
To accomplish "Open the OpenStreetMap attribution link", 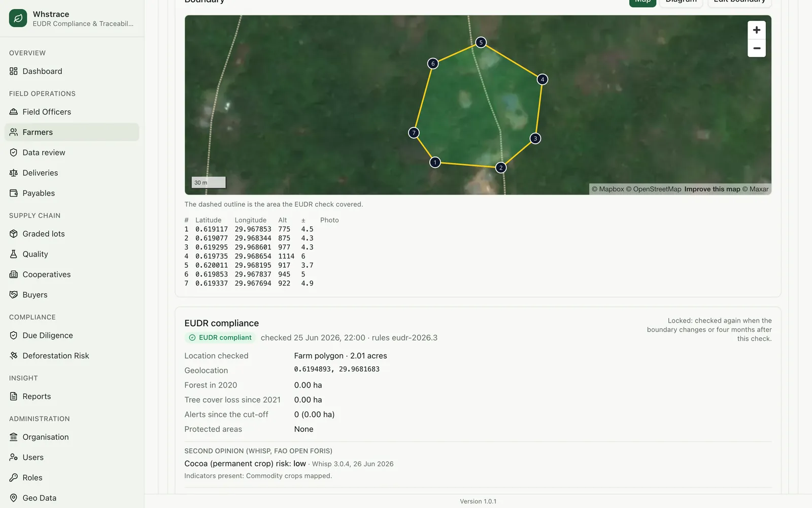I will coord(654,189).
